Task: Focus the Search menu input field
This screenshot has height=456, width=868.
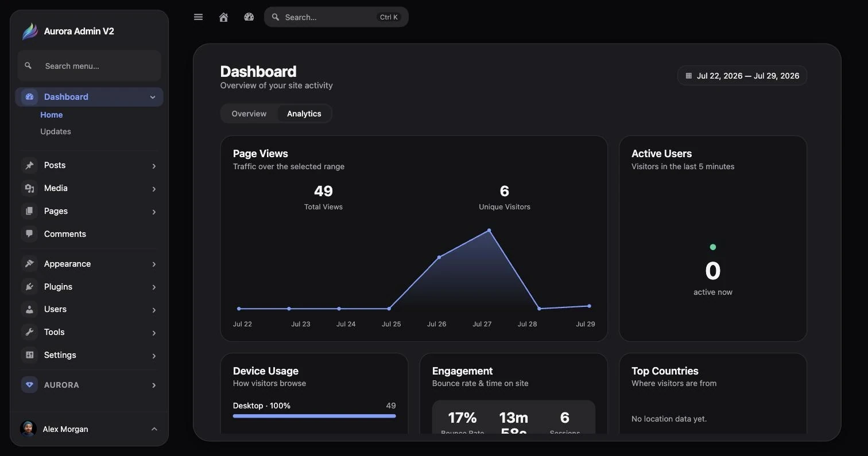Action: [90, 66]
